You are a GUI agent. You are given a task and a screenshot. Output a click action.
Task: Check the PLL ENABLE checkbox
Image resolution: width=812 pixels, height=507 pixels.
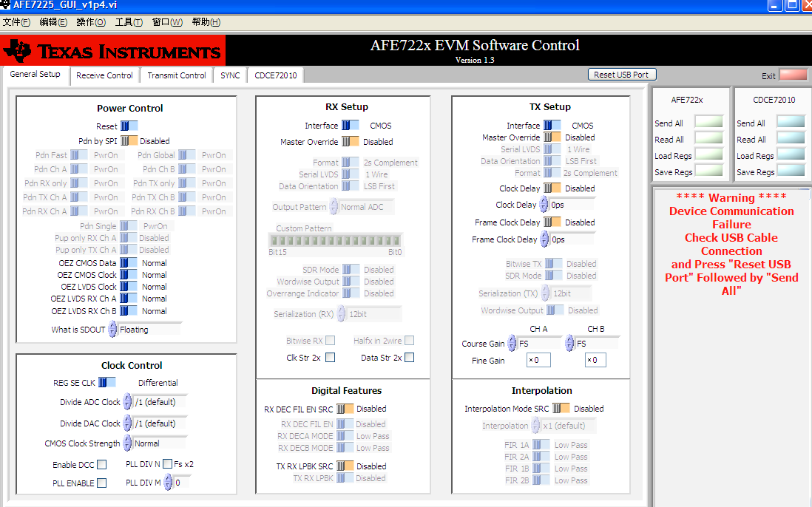pyautogui.click(x=102, y=483)
